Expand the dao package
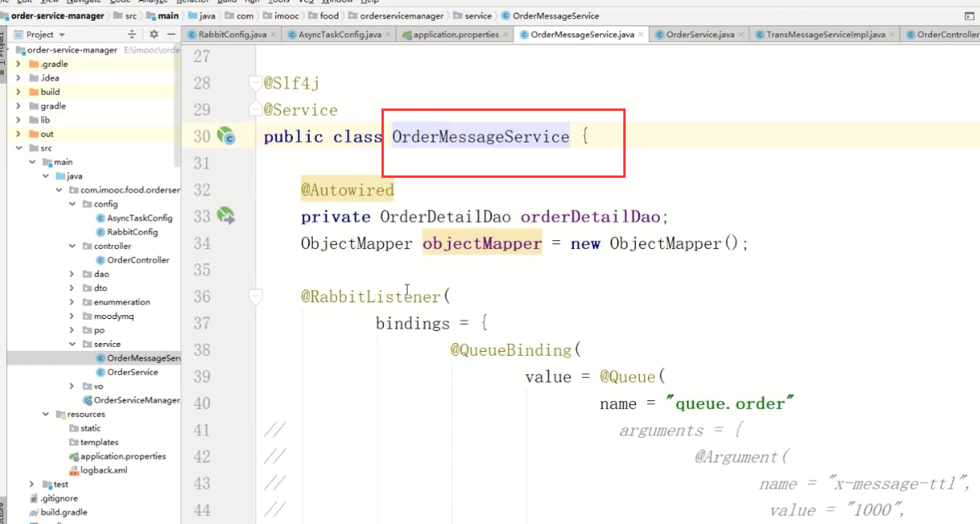Screen dimensions: 980x524 [x=73, y=274]
